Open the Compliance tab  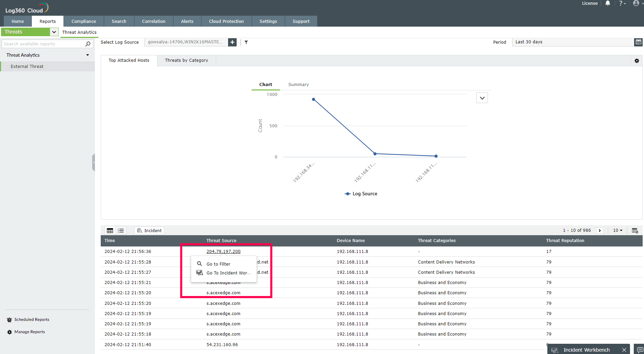click(x=84, y=21)
